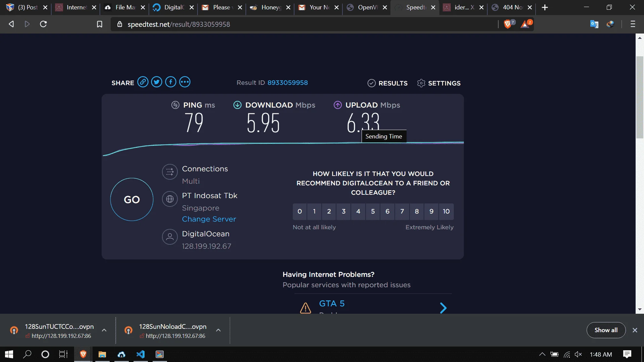Open more share options ellipsis icon

pos(185,82)
